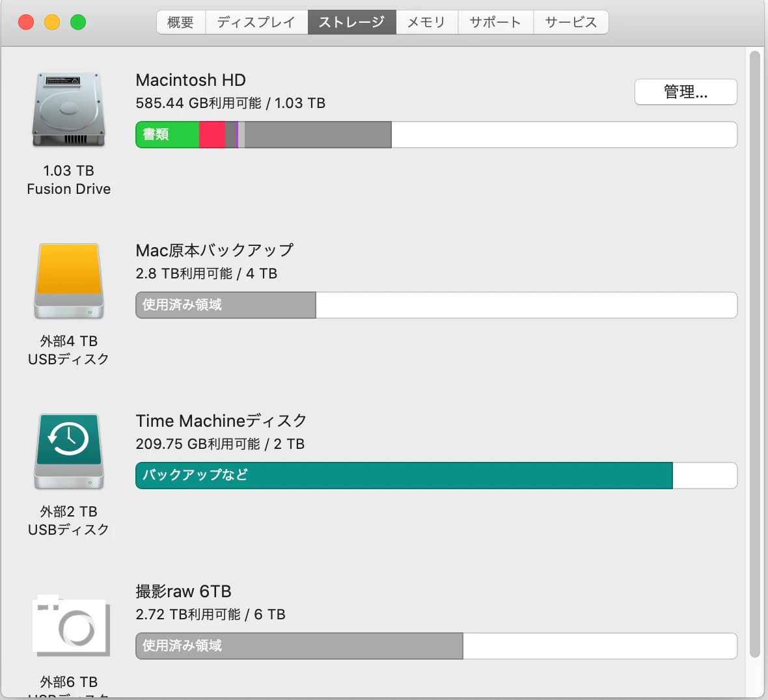Click the green 書類 storage segment
The image size is (768, 700).
(167, 135)
